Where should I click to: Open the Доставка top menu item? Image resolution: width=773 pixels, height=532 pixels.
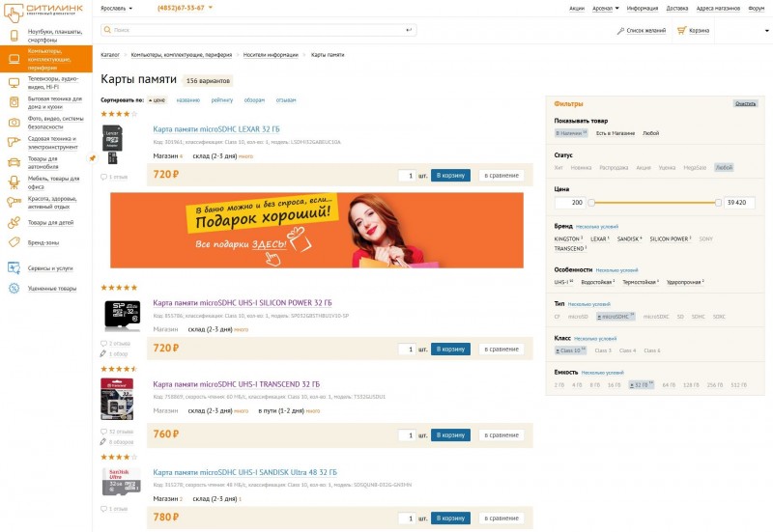[x=677, y=9]
